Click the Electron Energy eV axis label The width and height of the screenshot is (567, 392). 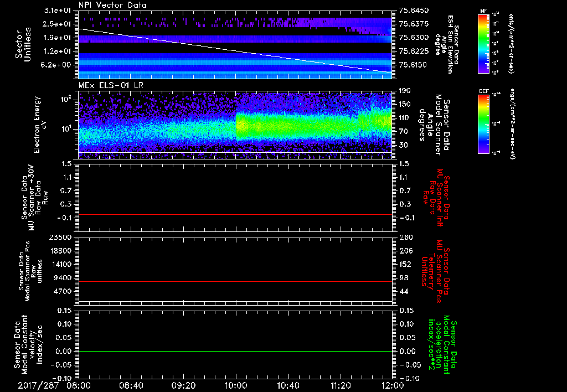click(x=37, y=125)
